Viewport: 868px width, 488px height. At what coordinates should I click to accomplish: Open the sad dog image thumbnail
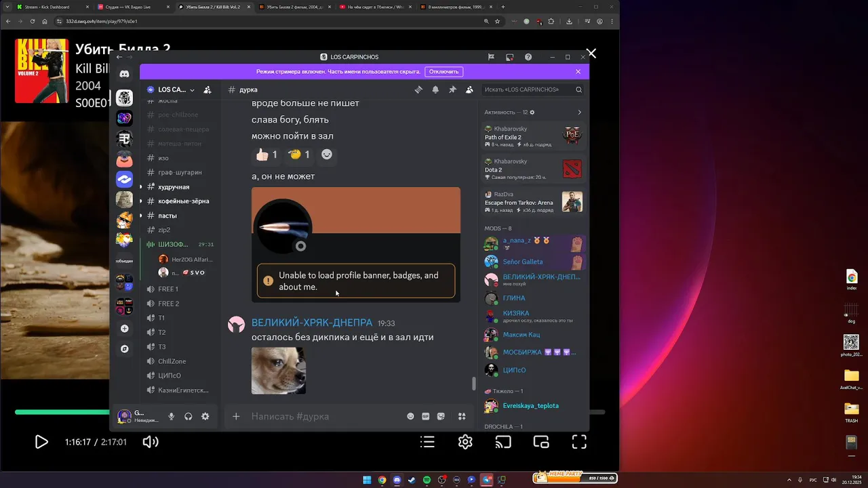(x=279, y=371)
